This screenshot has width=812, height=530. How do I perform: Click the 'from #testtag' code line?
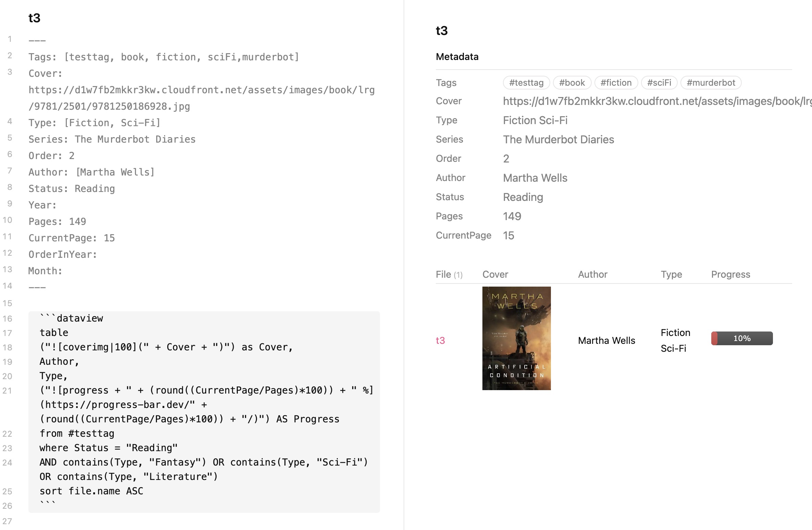[x=77, y=433]
